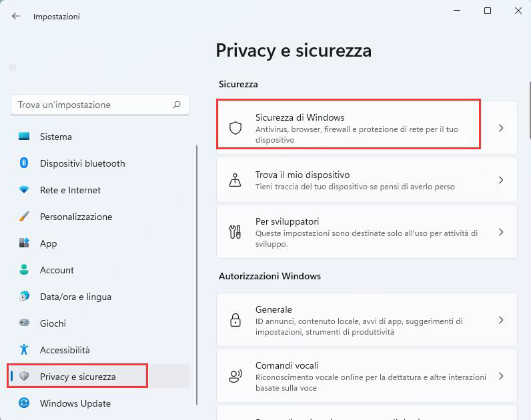This screenshot has width=531, height=420.
Task: Click the Windows Update sync icon
Action: 24,403
